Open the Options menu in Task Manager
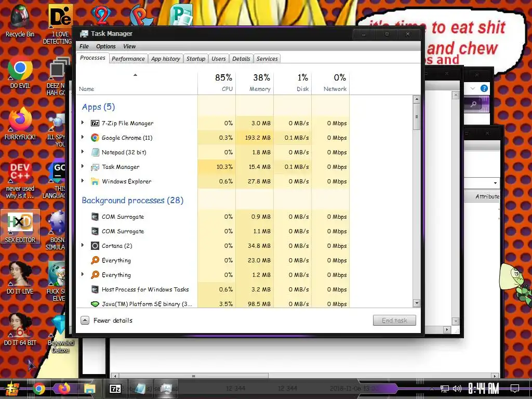 pyautogui.click(x=106, y=46)
